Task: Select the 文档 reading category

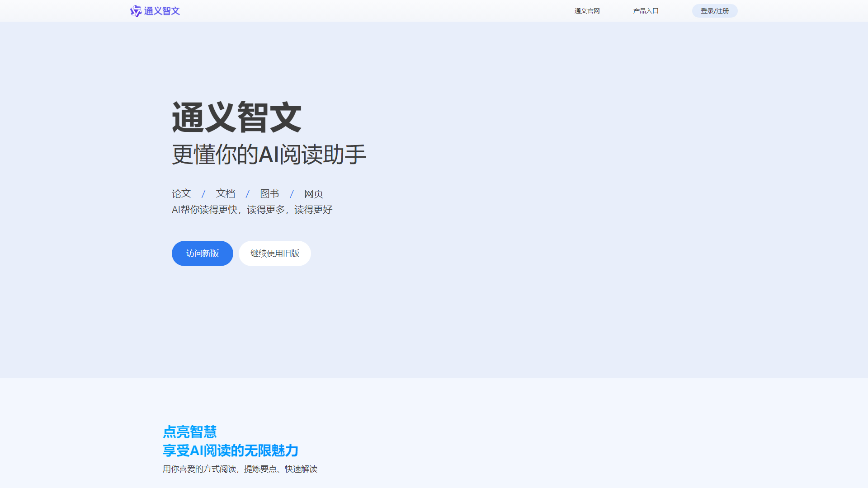Action: (225, 193)
